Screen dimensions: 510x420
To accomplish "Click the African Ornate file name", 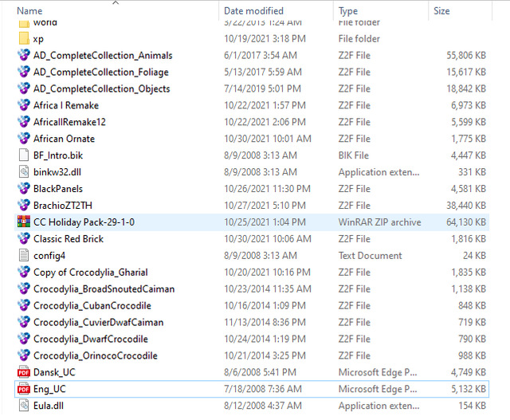I will [64, 139].
